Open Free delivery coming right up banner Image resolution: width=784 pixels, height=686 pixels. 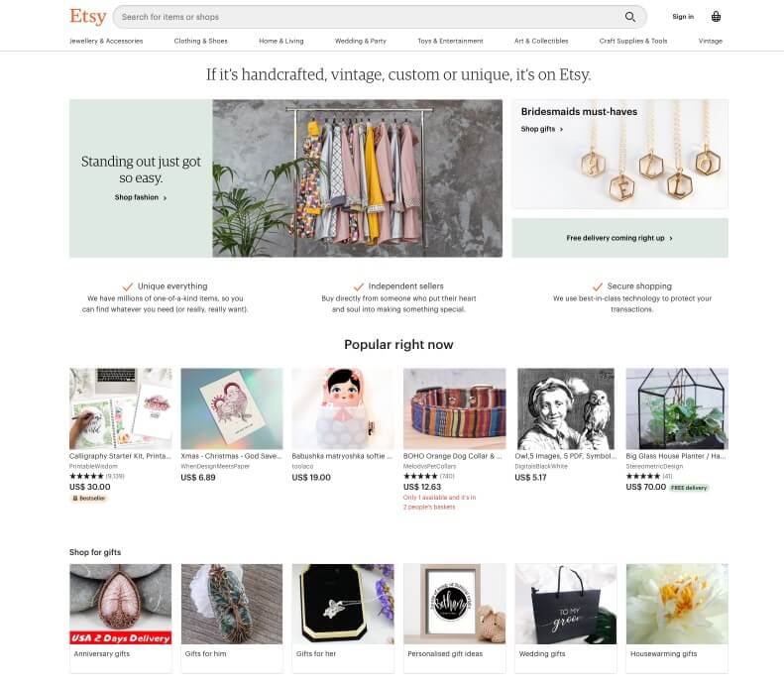pos(619,238)
